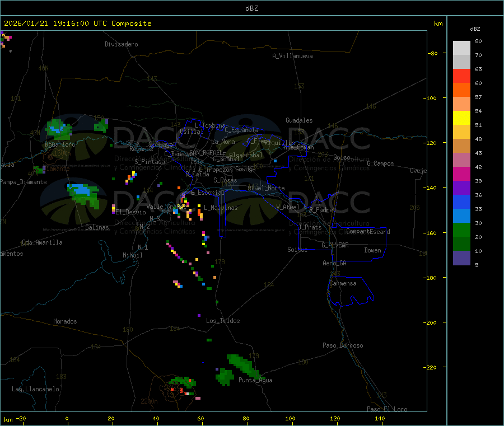The width and height of the screenshot is (504, 426).
Task: Click the Agua_Toro label
Action: click(60, 144)
